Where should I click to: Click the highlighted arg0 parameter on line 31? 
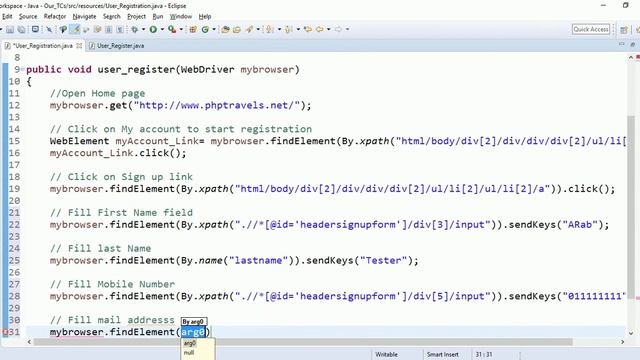pyautogui.click(x=193, y=332)
